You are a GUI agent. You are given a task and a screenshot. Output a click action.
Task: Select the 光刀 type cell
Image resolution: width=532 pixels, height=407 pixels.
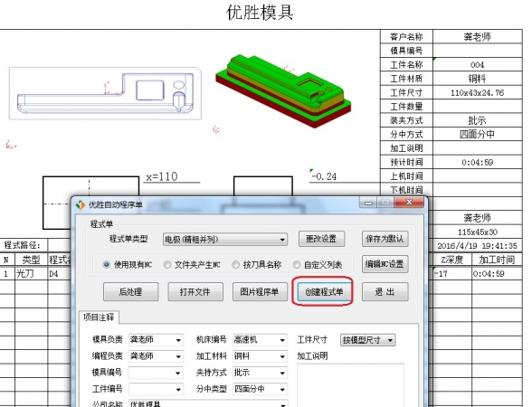point(31,274)
